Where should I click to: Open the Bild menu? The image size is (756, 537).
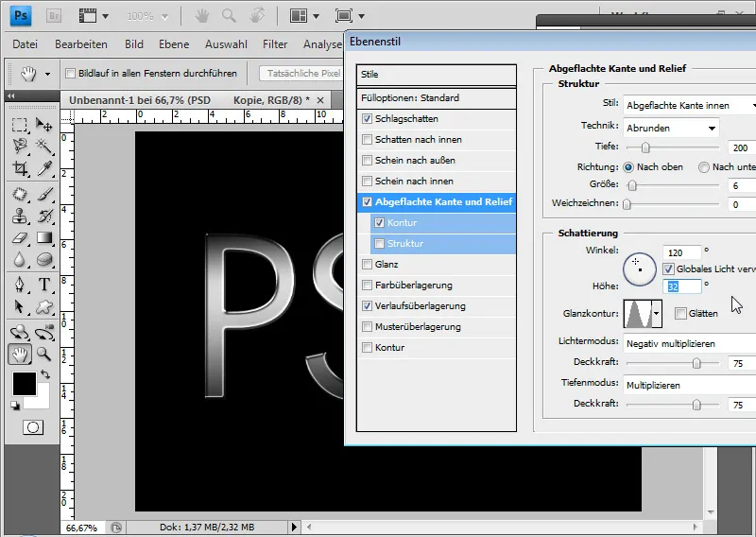coord(133,43)
